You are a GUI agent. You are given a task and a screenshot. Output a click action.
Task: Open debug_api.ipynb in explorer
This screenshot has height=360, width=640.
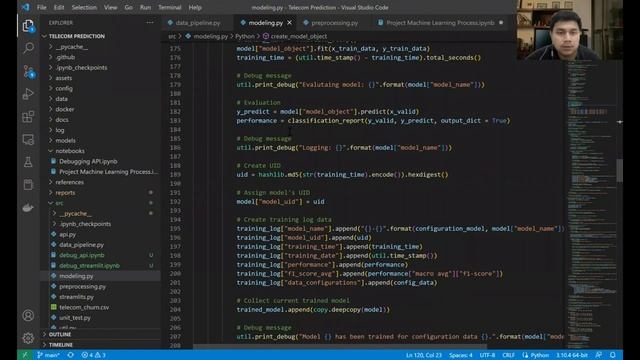point(82,255)
